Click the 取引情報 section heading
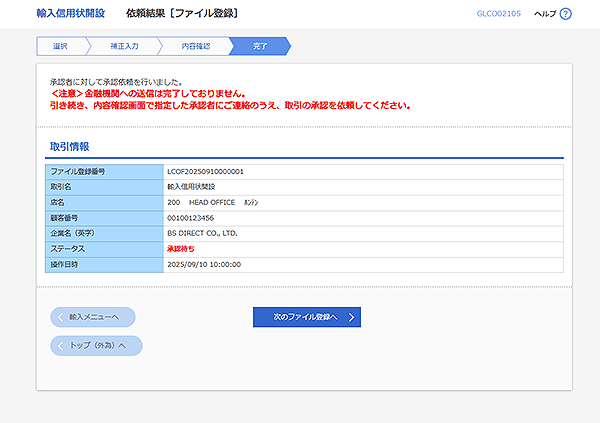 pyautogui.click(x=70, y=147)
